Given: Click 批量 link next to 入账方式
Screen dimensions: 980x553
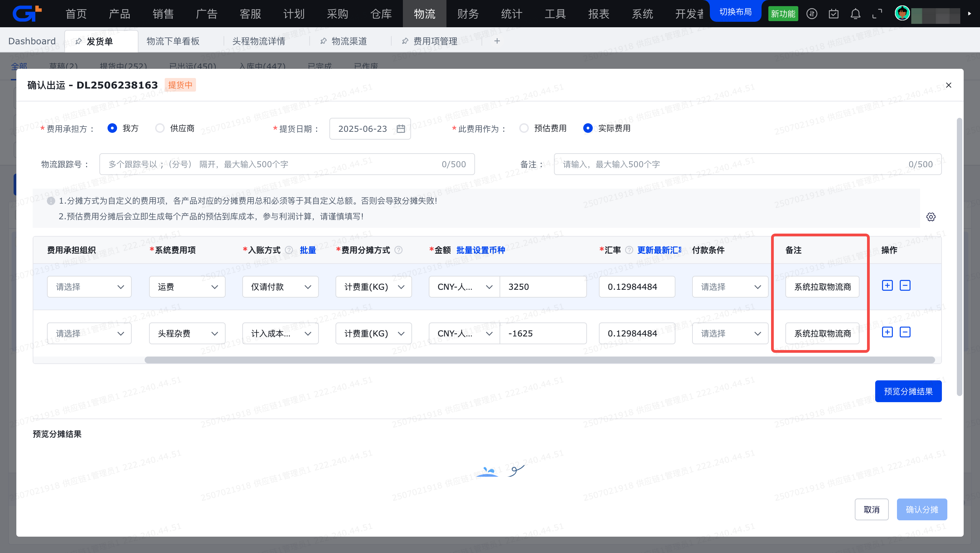Looking at the screenshot, I should (308, 250).
